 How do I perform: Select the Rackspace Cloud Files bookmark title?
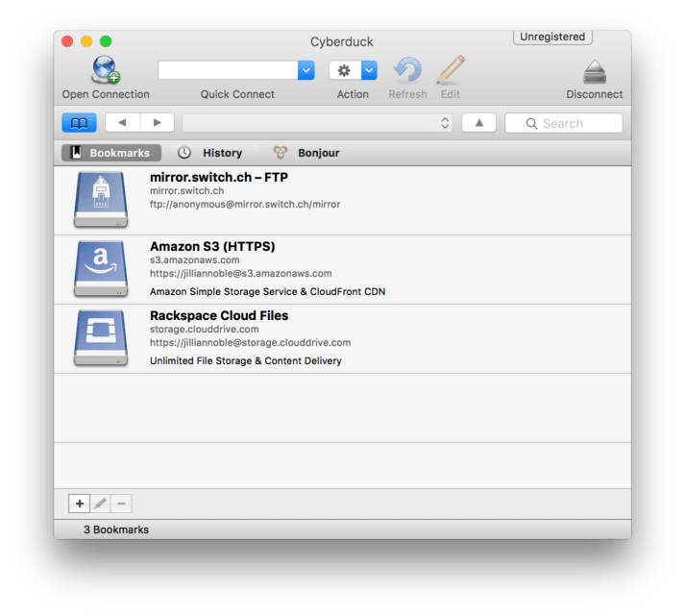tap(219, 315)
